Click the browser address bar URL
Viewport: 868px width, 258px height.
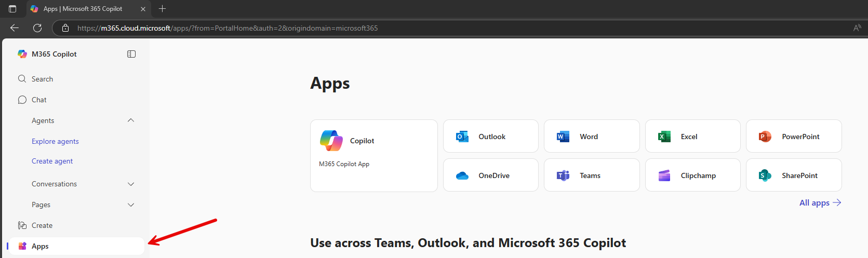(228, 28)
